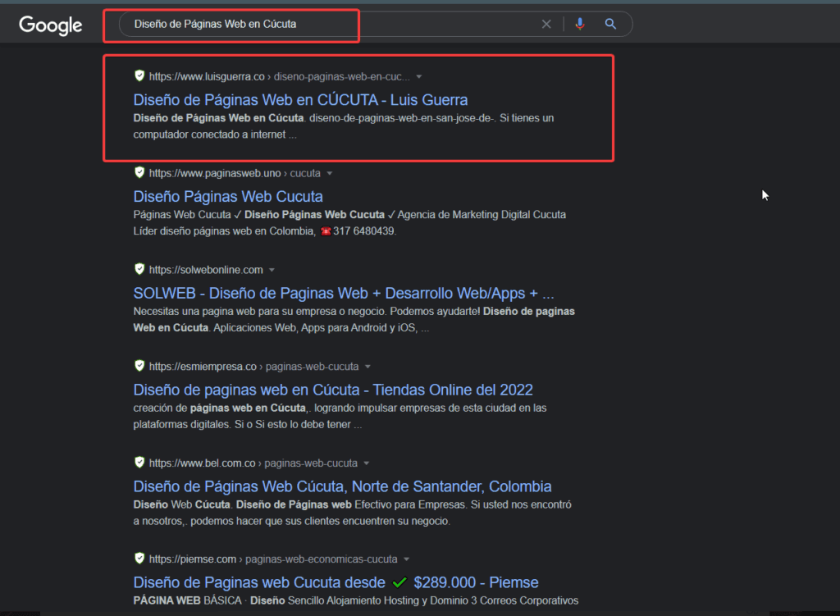Click the blue search magnifier icon
The width and height of the screenshot is (840, 616).
610,24
